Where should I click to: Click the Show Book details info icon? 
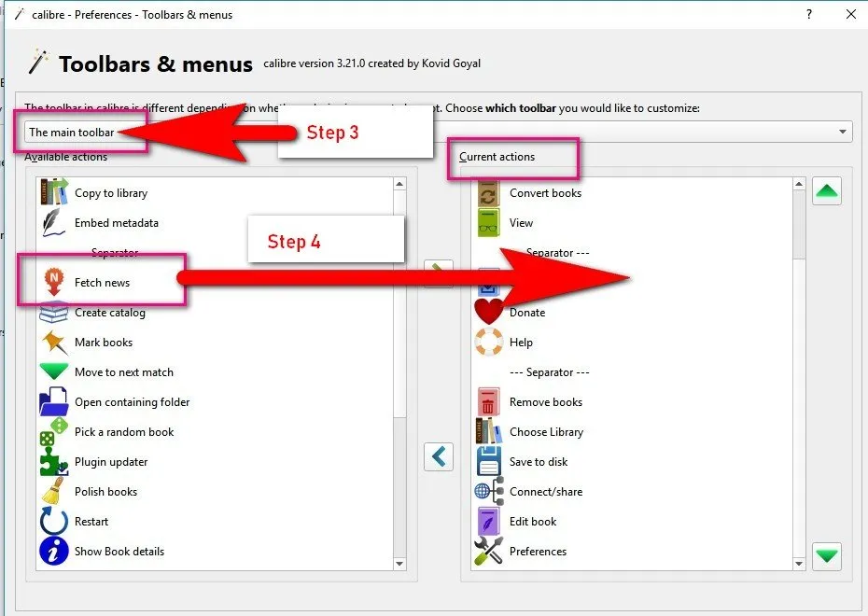tap(54, 552)
